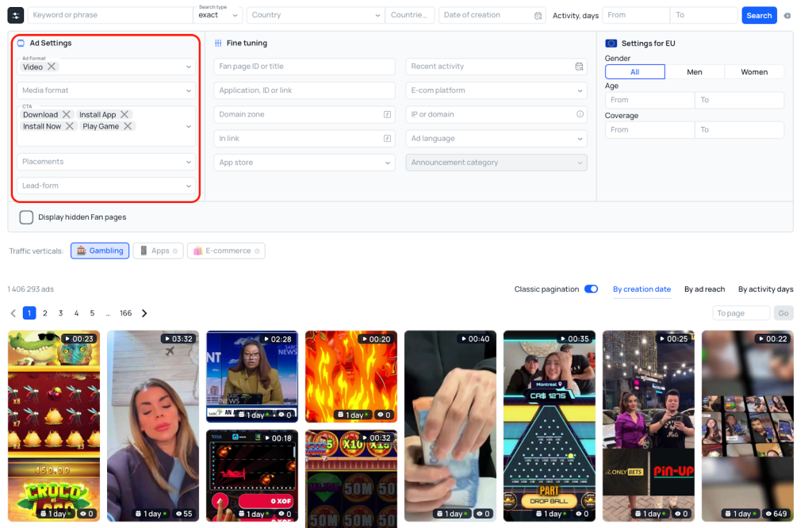Click the filter settings icon at top left
The width and height of the screenshot is (812, 528).
coord(16,15)
